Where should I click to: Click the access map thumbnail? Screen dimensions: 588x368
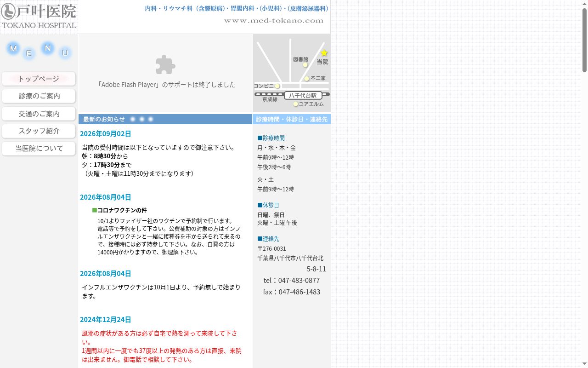tap(292, 74)
